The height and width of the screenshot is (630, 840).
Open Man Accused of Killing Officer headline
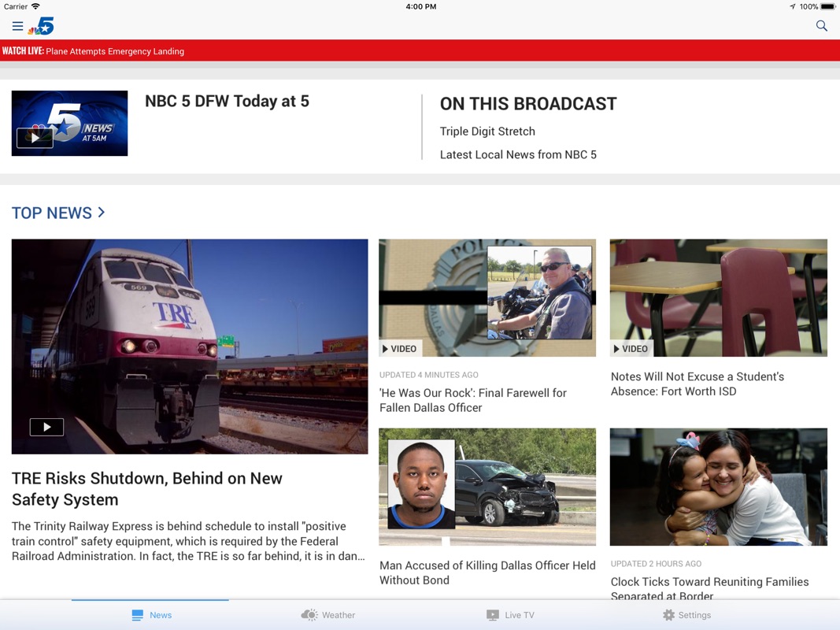pyautogui.click(x=487, y=573)
